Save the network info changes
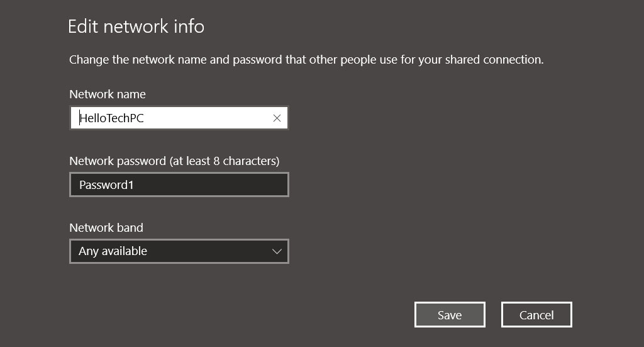 [450, 315]
